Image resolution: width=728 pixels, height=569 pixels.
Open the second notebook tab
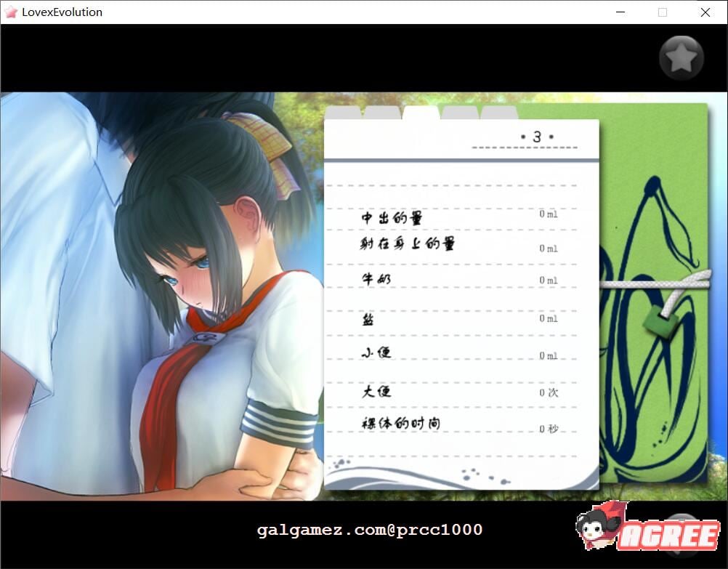(381, 114)
